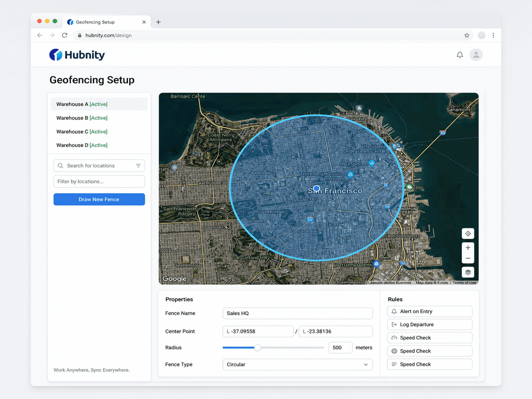Image resolution: width=532 pixels, height=399 pixels.
Task: Open the Fence Type dropdown
Action: point(298,364)
